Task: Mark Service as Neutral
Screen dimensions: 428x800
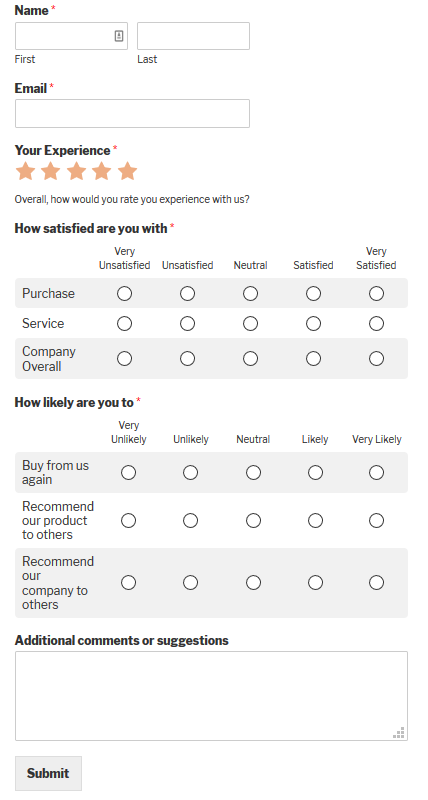Action: (x=250, y=323)
